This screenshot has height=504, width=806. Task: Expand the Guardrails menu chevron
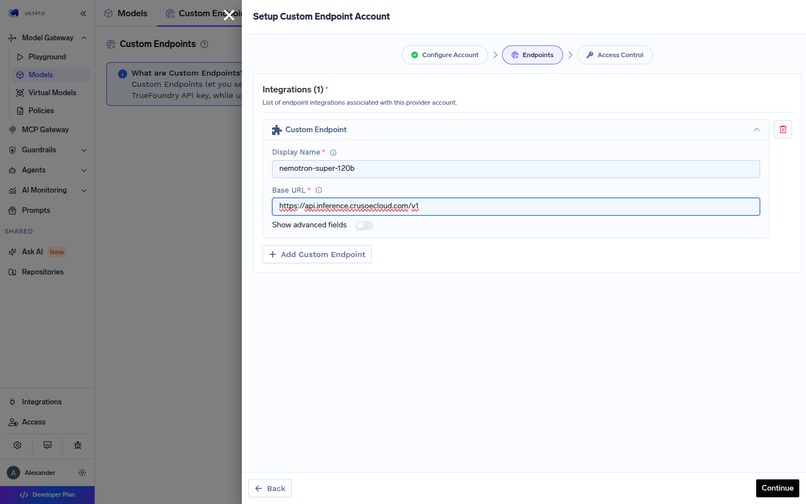click(84, 150)
